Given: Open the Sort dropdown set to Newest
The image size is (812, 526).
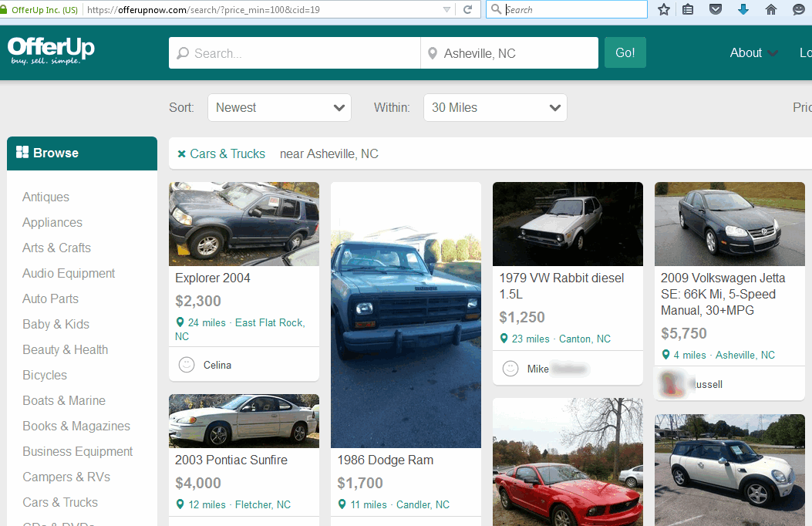Looking at the screenshot, I should coord(280,108).
